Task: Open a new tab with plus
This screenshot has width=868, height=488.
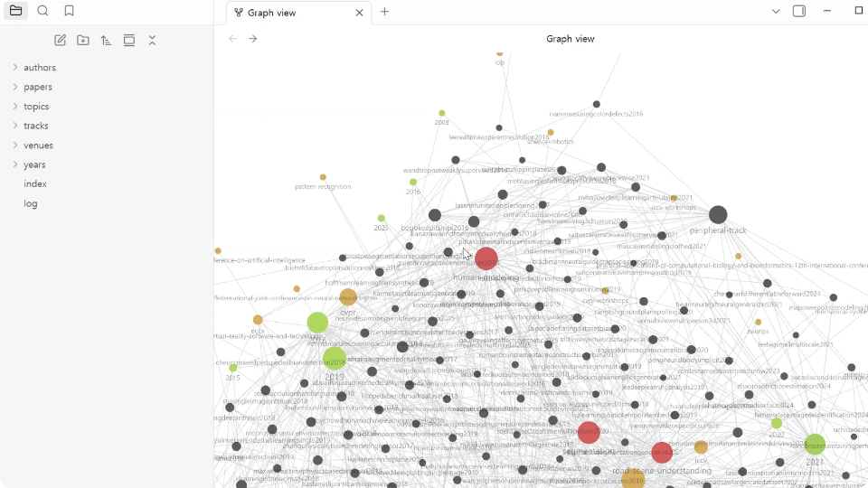Action: tap(385, 12)
